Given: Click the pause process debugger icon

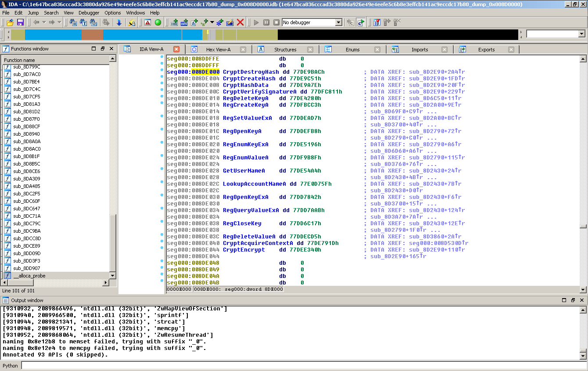Looking at the screenshot, I should click(267, 22).
